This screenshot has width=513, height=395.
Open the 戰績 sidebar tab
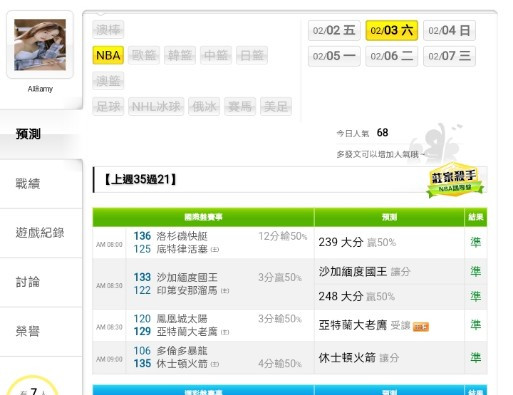(28, 184)
